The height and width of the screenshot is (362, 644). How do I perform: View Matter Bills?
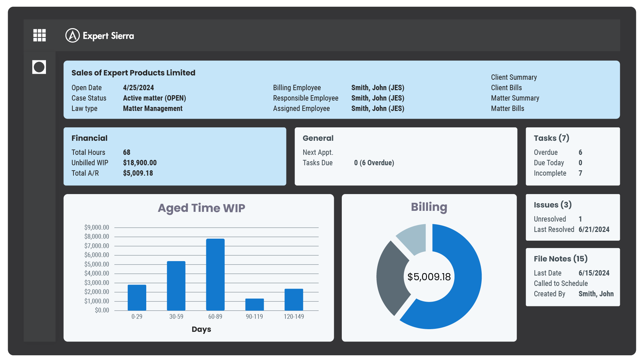coord(507,108)
